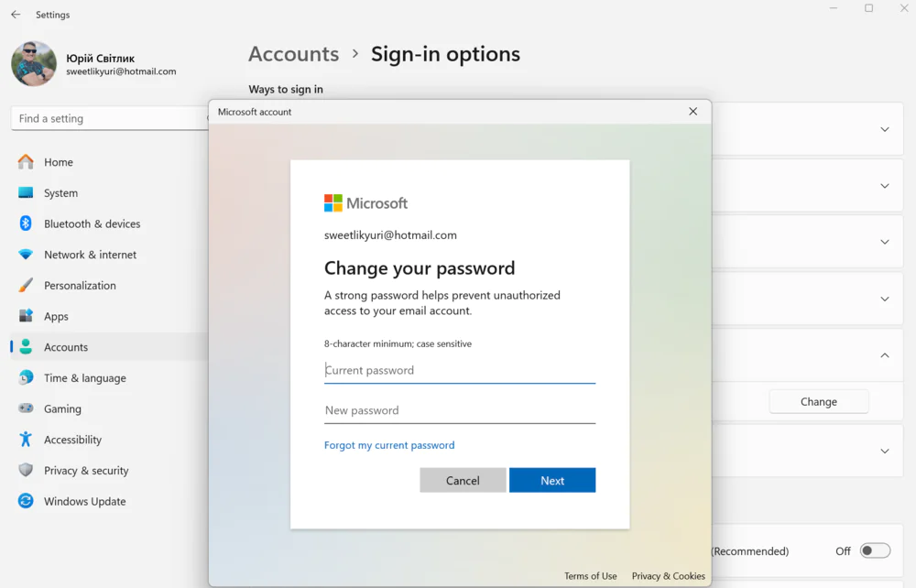The height and width of the screenshot is (588, 916).
Task: Click the Personalization paintbrush icon
Action: [x=26, y=285]
